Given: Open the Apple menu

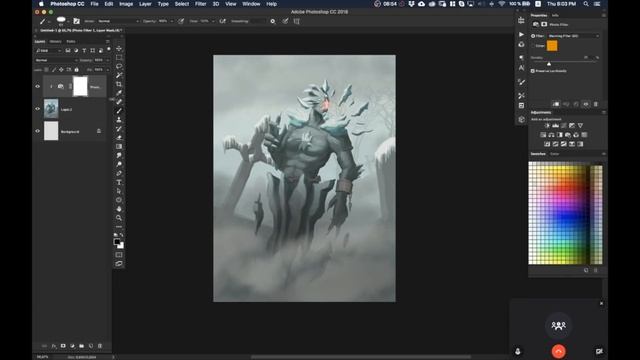Looking at the screenshot, I should 41,4.
